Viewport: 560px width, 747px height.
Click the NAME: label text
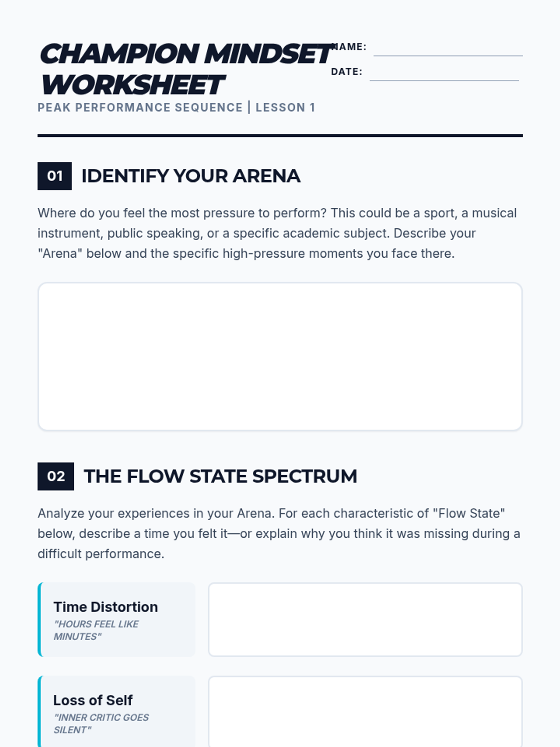[x=350, y=47]
